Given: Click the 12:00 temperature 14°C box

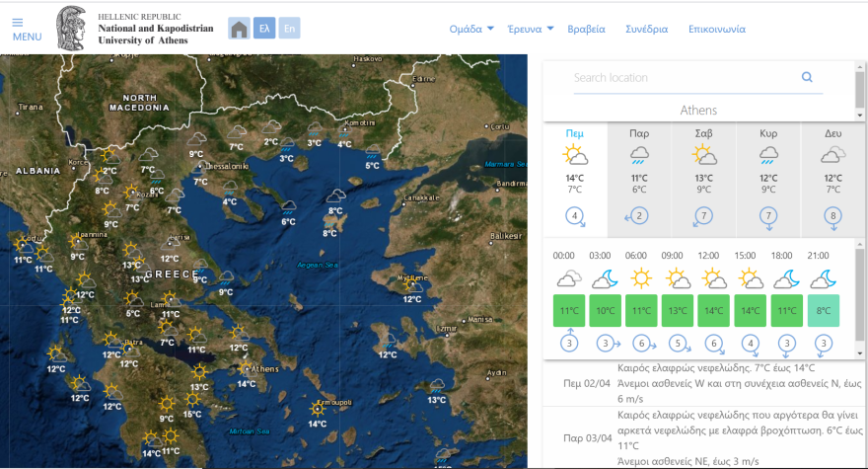Looking at the screenshot, I should [x=713, y=310].
